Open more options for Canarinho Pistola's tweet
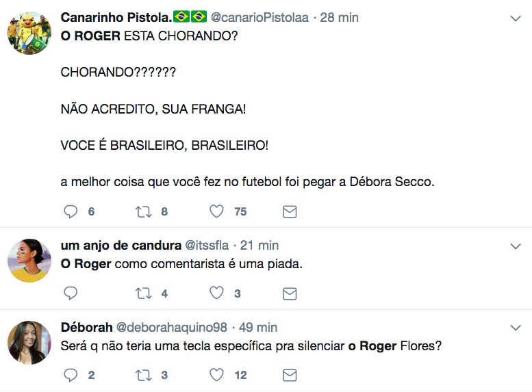 click(516, 17)
